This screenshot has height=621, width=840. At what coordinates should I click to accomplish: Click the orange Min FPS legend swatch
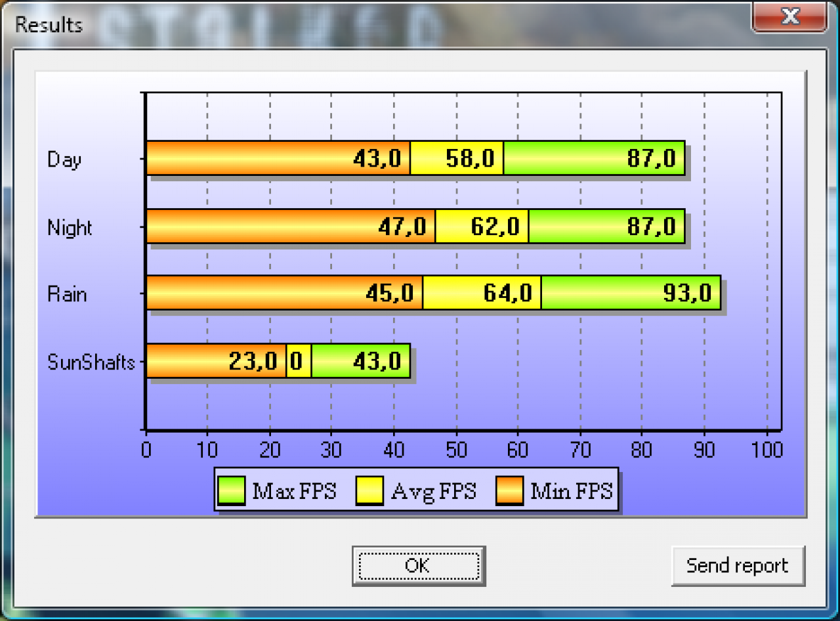click(x=509, y=491)
